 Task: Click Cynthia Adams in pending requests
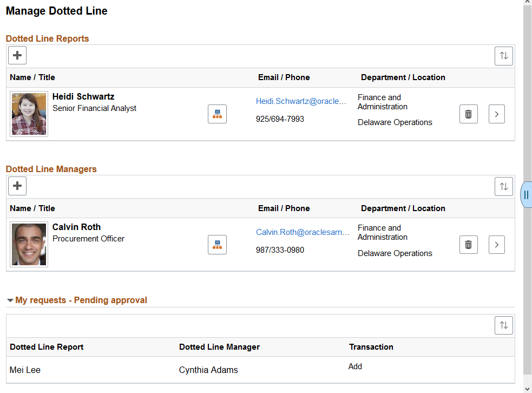point(208,370)
